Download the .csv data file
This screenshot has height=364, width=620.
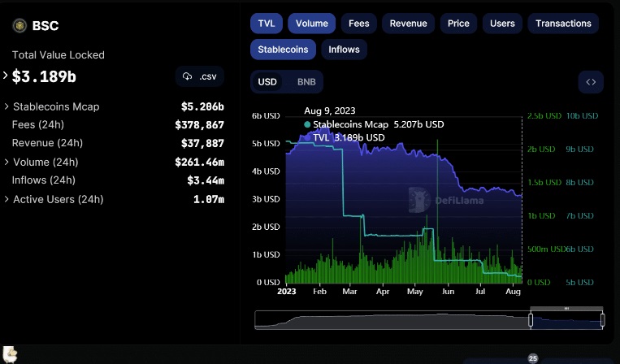click(200, 76)
